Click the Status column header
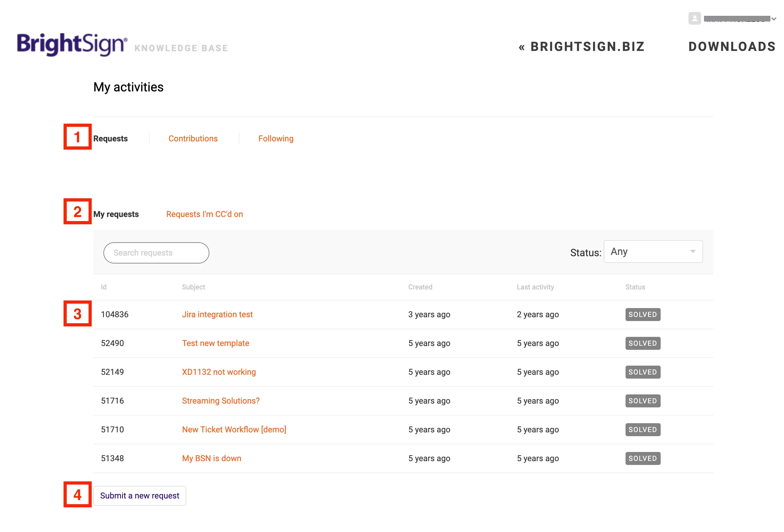 [635, 287]
